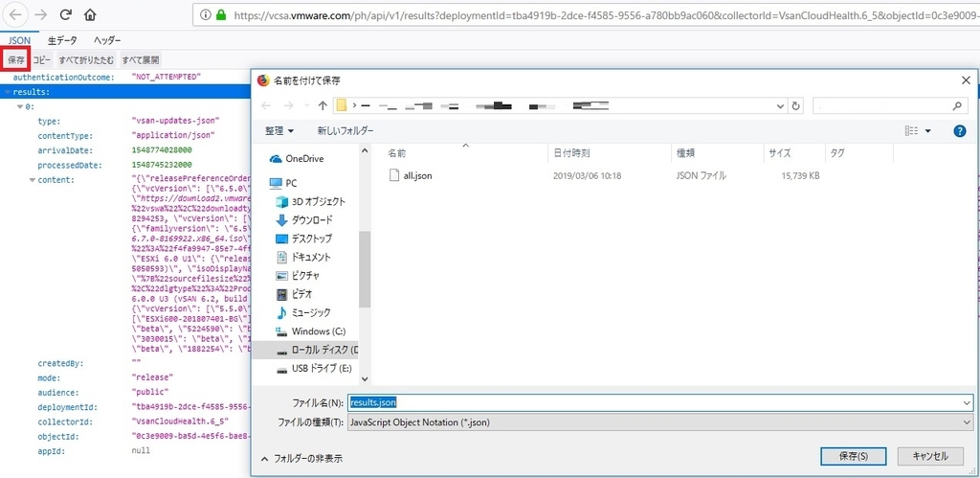Sort files by サイズ column

pyautogui.click(x=794, y=152)
